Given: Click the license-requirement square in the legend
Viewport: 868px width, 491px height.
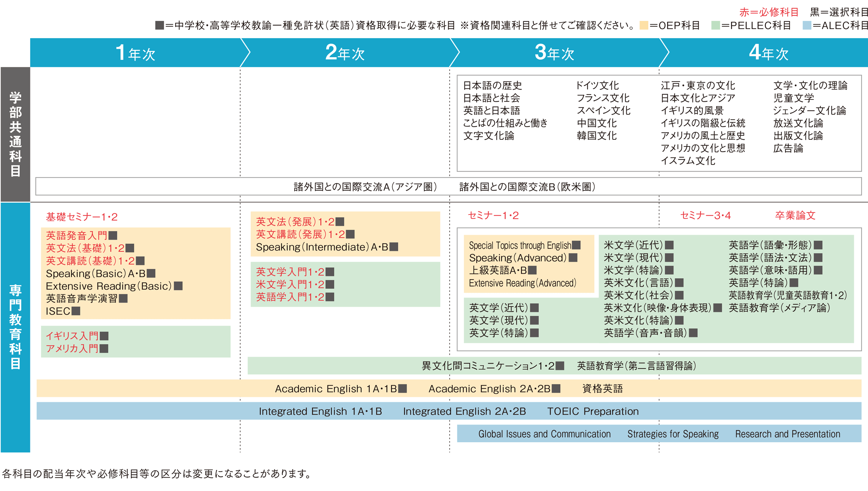Looking at the screenshot, I should pyautogui.click(x=160, y=26).
